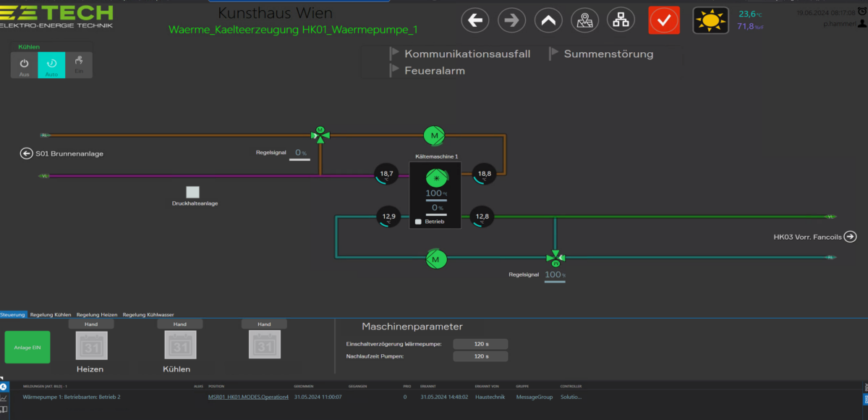Viewport: 868px width, 420px height.
Task: Open the Heizen schedule calendar
Action: tap(91, 346)
